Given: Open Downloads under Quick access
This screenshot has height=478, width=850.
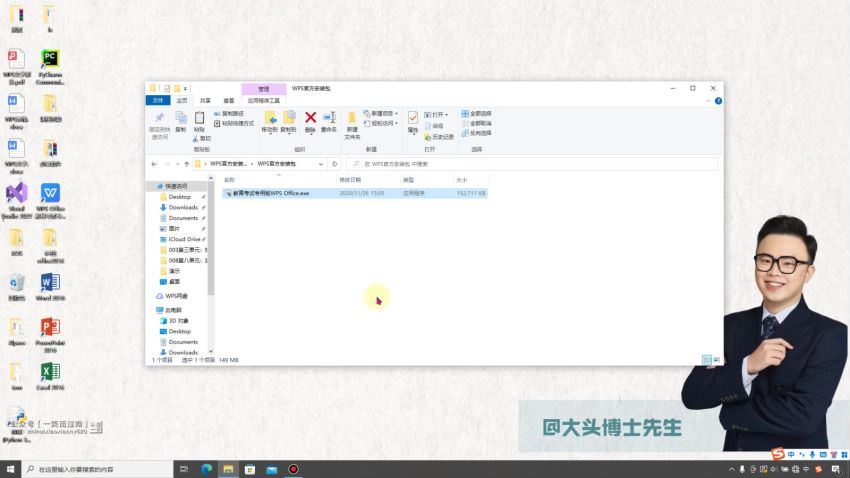Looking at the screenshot, I should point(183,207).
